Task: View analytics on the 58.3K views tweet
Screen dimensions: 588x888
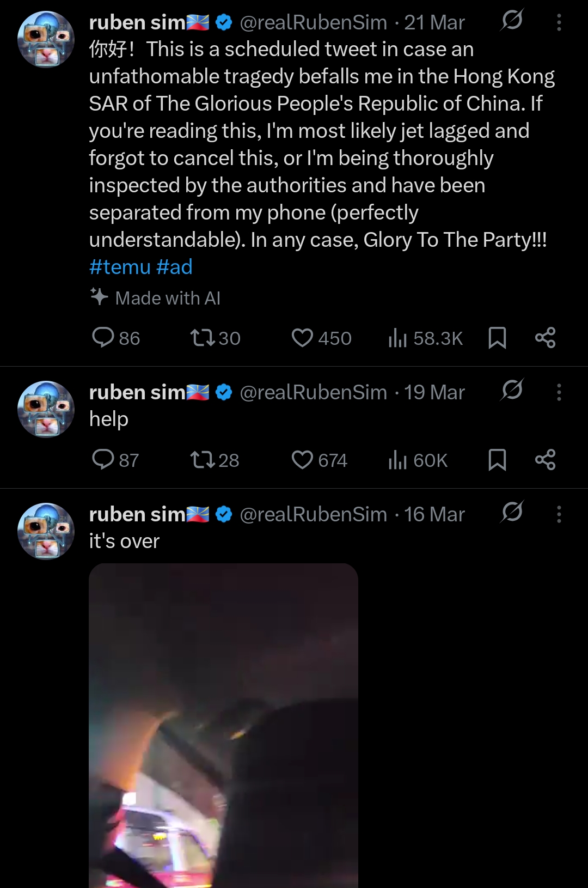Action: pos(398,338)
